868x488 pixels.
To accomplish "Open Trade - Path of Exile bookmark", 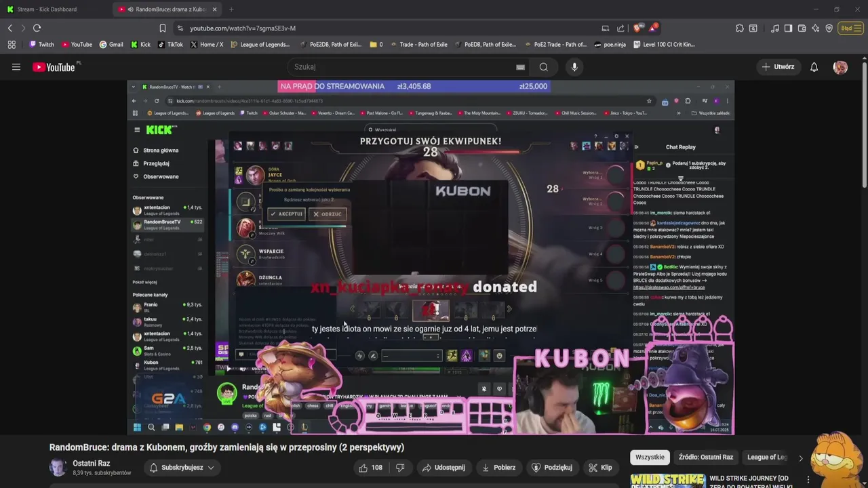I will click(x=418, y=45).
